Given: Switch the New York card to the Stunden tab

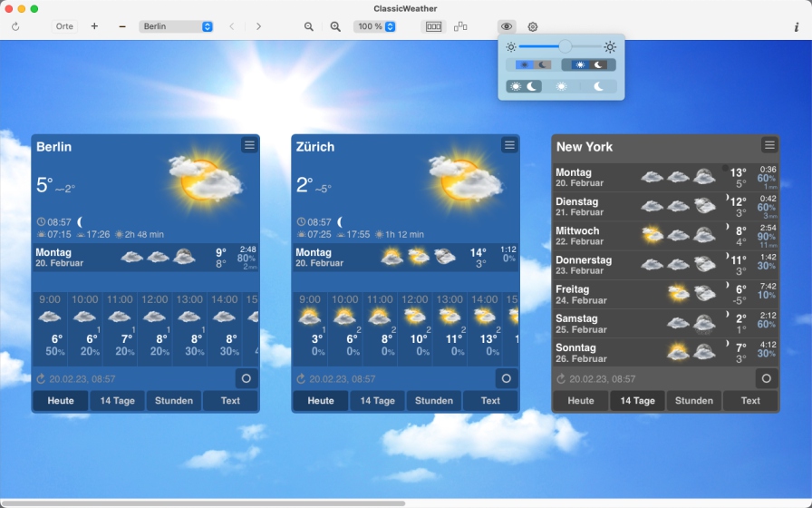Looking at the screenshot, I should coord(694,401).
